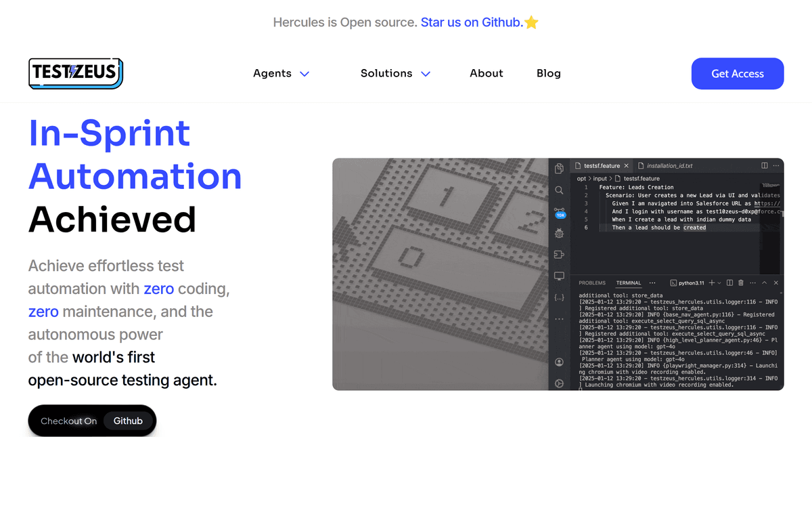Go to the Blog page

point(548,73)
